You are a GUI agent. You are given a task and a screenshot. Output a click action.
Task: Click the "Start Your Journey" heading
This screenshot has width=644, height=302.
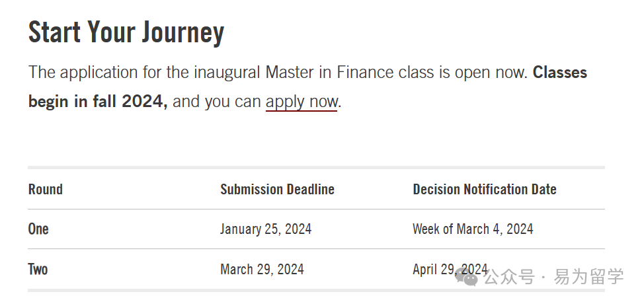click(126, 32)
